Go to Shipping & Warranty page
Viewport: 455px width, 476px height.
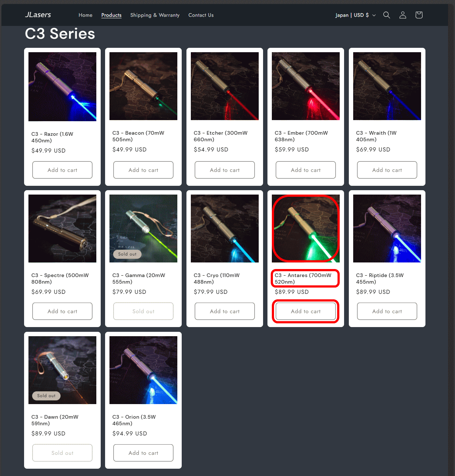tap(155, 15)
